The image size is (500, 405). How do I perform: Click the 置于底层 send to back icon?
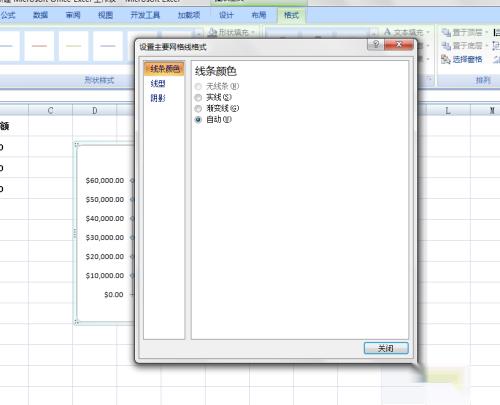[446, 46]
